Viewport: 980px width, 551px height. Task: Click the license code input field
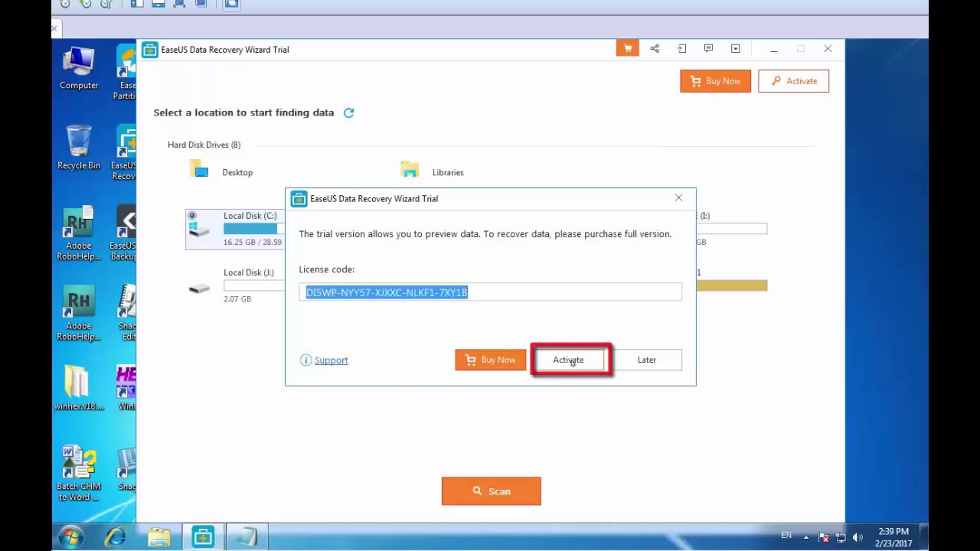coord(490,292)
